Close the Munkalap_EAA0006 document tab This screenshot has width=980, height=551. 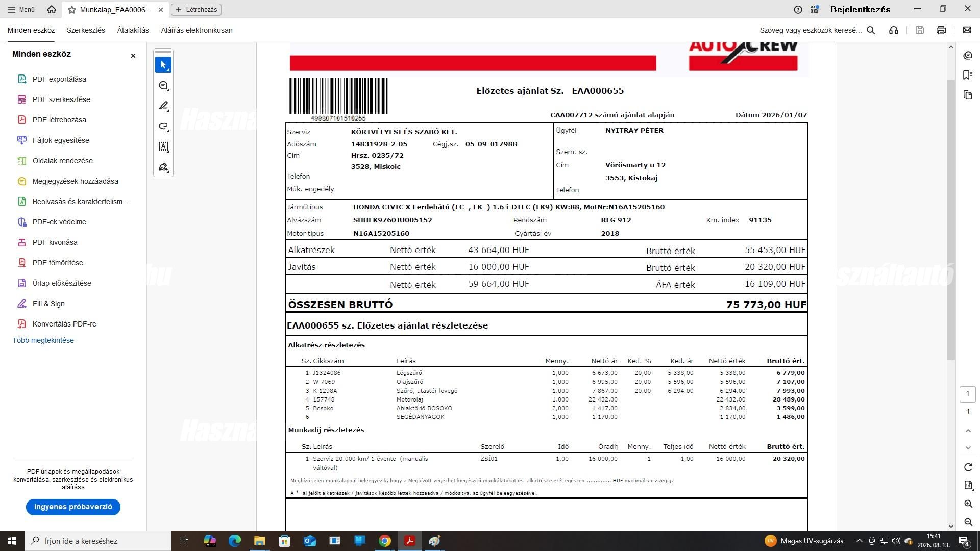pos(161,10)
